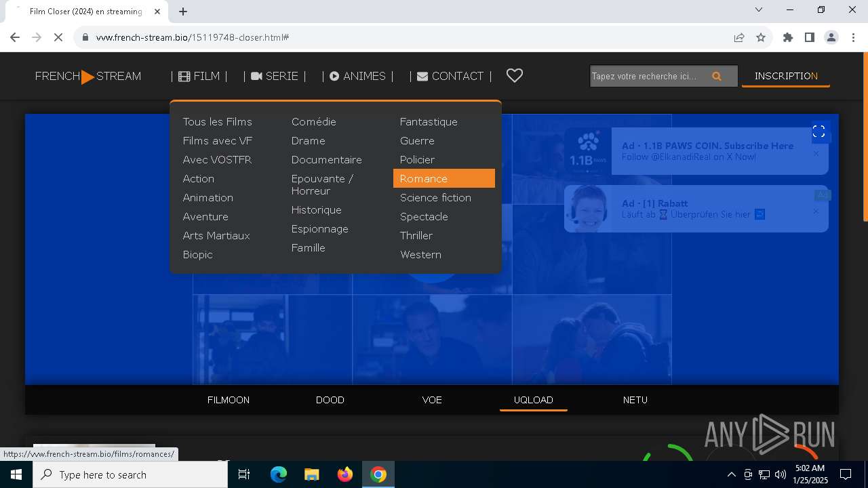
Task: Open the Chrome extensions puzzle icon
Action: click(788, 37)
